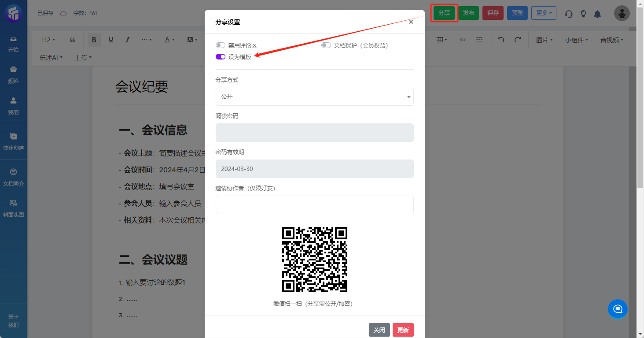
Task: Click the headset support icon
Action: pos(569,14)
